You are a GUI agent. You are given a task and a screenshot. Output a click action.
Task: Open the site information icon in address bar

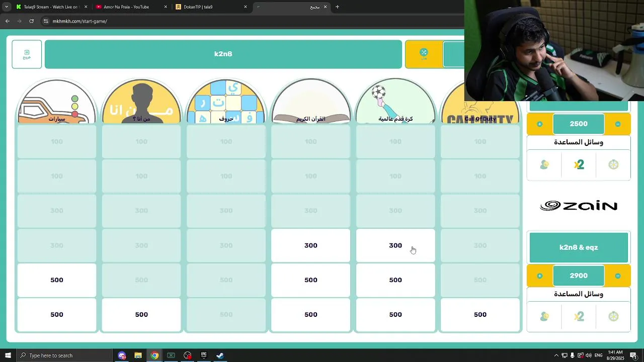pyautogui.click(x=46, y=21)
